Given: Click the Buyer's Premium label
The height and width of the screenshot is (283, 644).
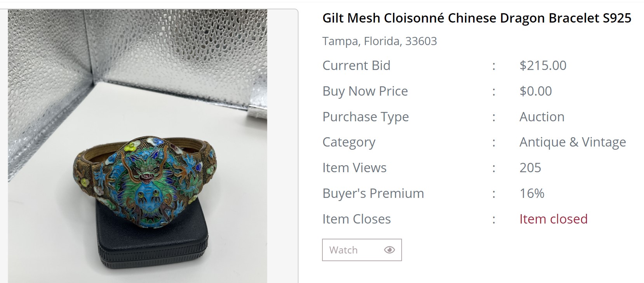Looking at the screenshot, I should click(373, 193).
